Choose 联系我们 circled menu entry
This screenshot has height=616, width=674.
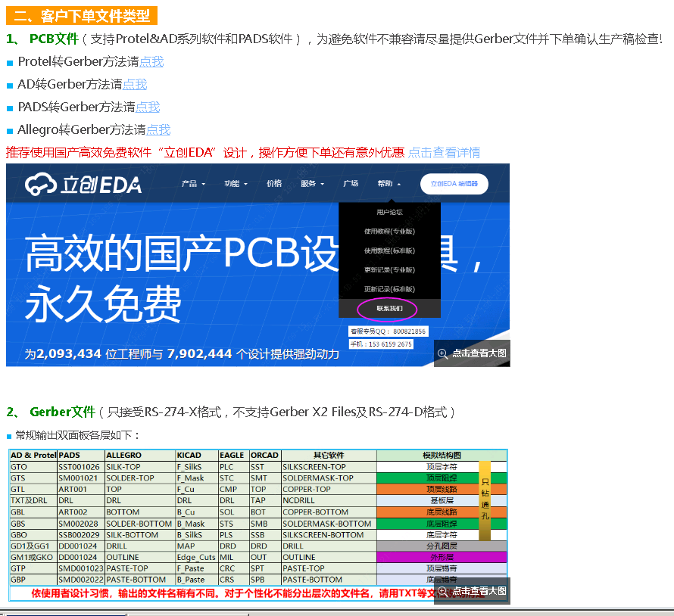coord(389,309)
